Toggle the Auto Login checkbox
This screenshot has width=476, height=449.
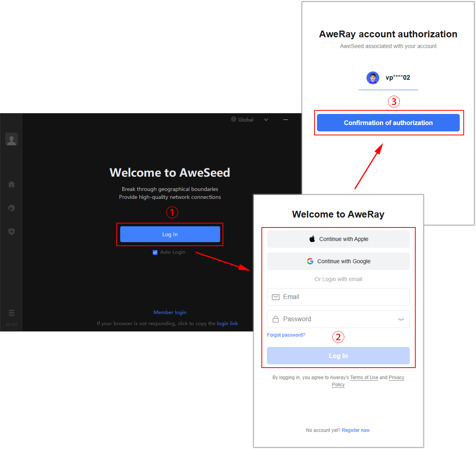point(155,252)
